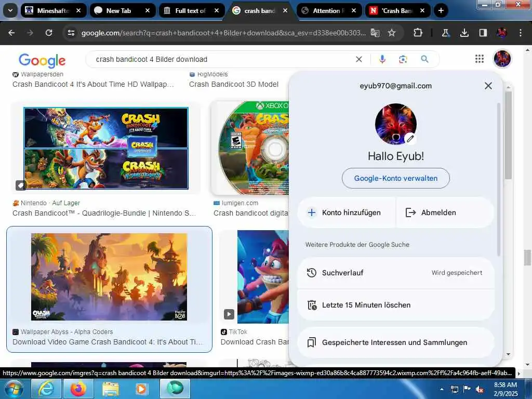Open the Downloads toolbar icon

[464, 33]
